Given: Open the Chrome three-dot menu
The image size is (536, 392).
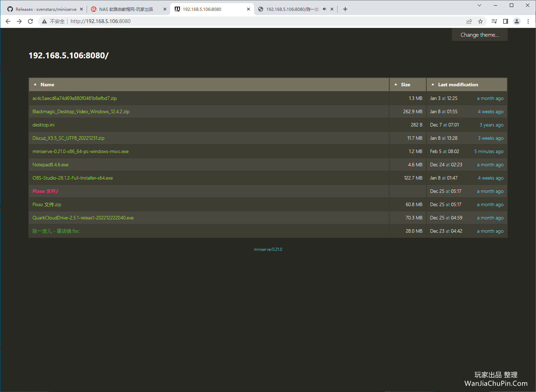Looking at the screenshot, I should pyautogui.click(x=528, y=21).
